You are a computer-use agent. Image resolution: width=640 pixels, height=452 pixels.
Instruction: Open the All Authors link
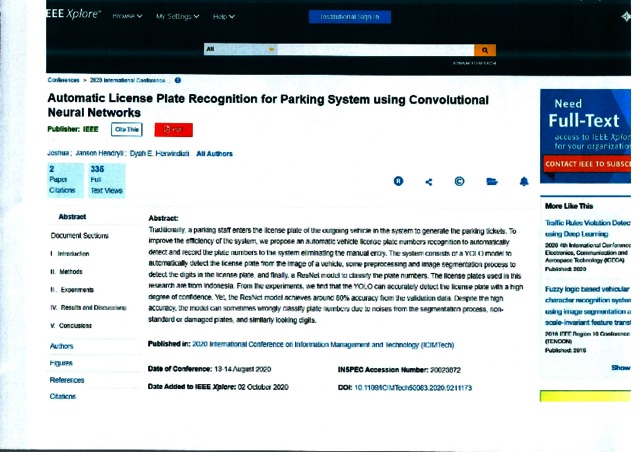pyautogui.click(x=214, y=153)
